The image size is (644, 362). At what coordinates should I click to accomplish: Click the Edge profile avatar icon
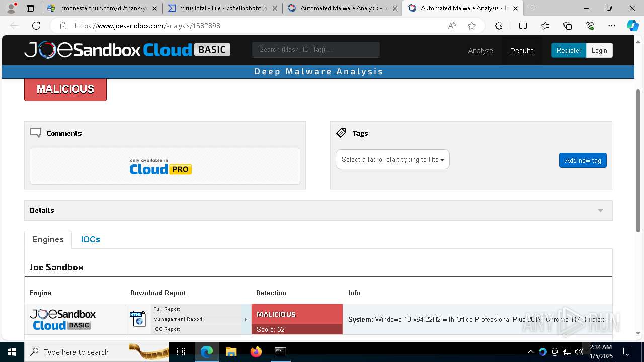pyautogui.click(x=11, y=8)
